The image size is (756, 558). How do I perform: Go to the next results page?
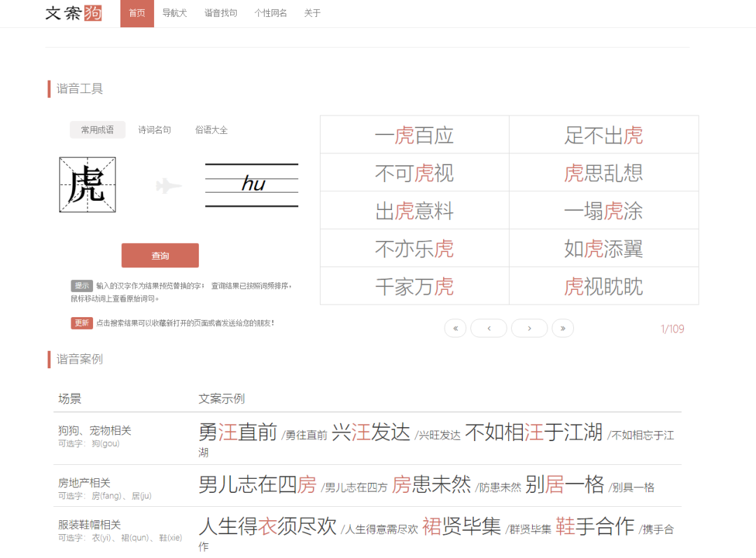point(529,328)
